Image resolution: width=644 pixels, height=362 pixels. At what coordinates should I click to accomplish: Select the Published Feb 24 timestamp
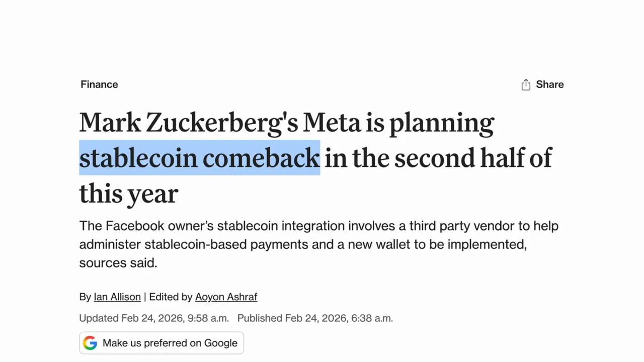tap(315, 318)
